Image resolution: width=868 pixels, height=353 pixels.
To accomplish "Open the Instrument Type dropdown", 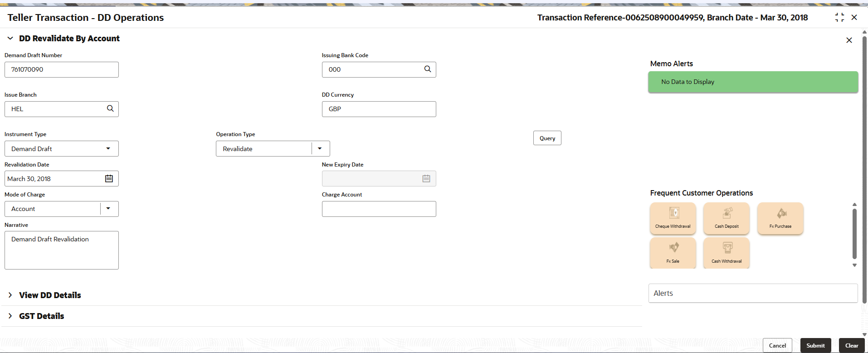I will coord(62,148).
